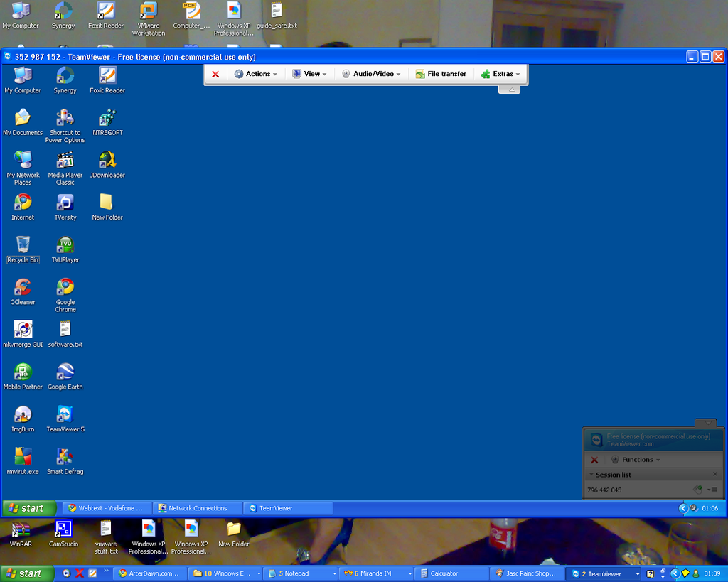Select the Mobile Partner icon
This screenshot has height=582, width=728.
pos(23,377)
